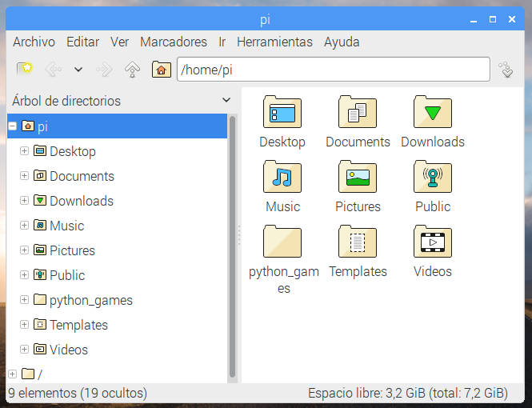Go back with the left arrow icon
Viewport: 532px width, 408px height.
click(54, 69)
